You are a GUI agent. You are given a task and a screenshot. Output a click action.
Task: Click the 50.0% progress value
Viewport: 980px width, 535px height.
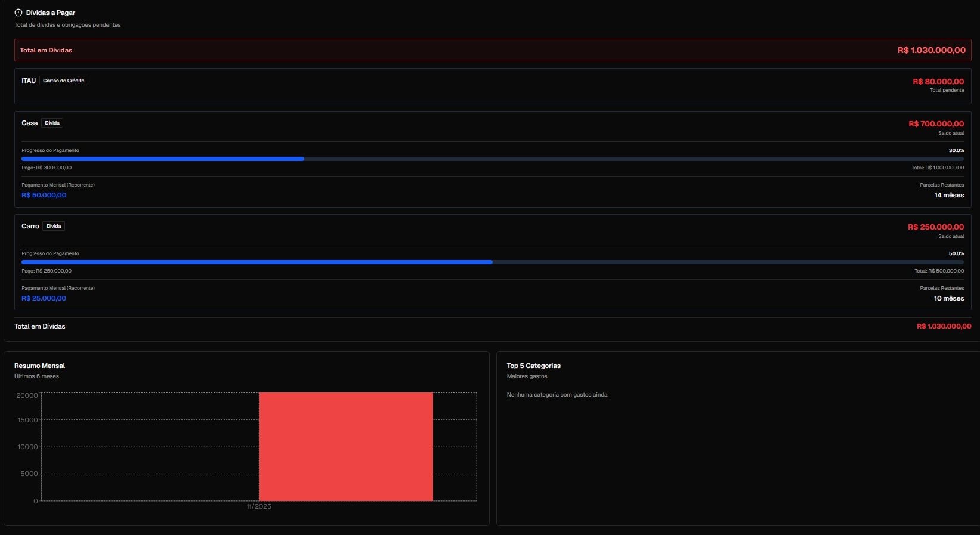pyautogui.click(x=956, y=253)
